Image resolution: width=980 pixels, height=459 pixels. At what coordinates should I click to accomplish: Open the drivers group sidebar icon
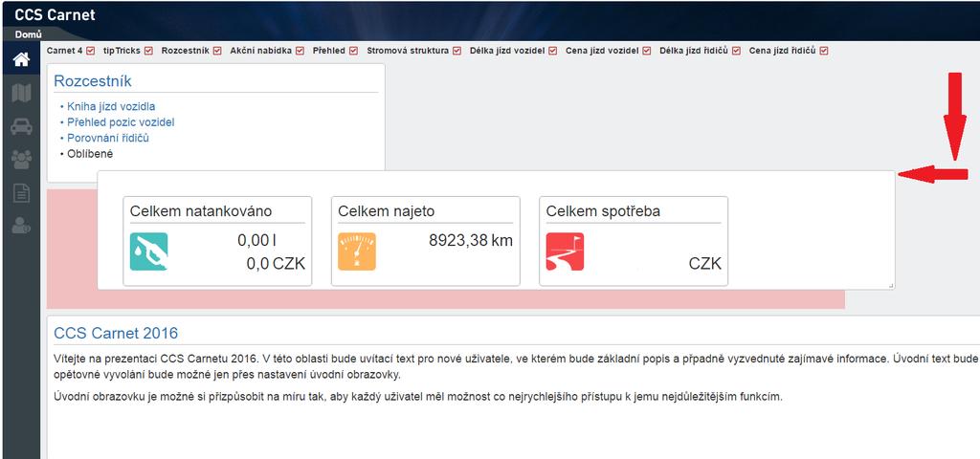pyautogui.click(x=21, y=160)
